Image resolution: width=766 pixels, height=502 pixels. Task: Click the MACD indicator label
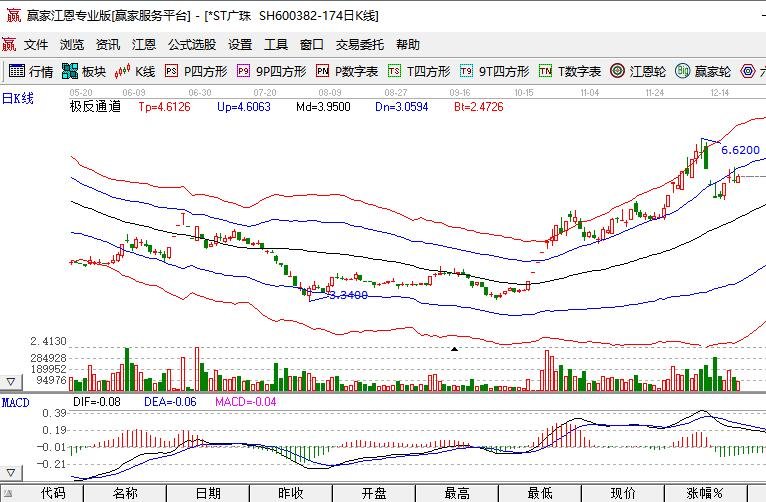(16, 403)
